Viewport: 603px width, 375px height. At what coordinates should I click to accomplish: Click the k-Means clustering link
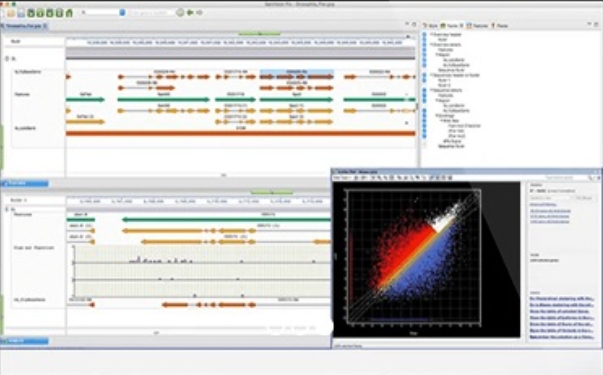point(562,305)
